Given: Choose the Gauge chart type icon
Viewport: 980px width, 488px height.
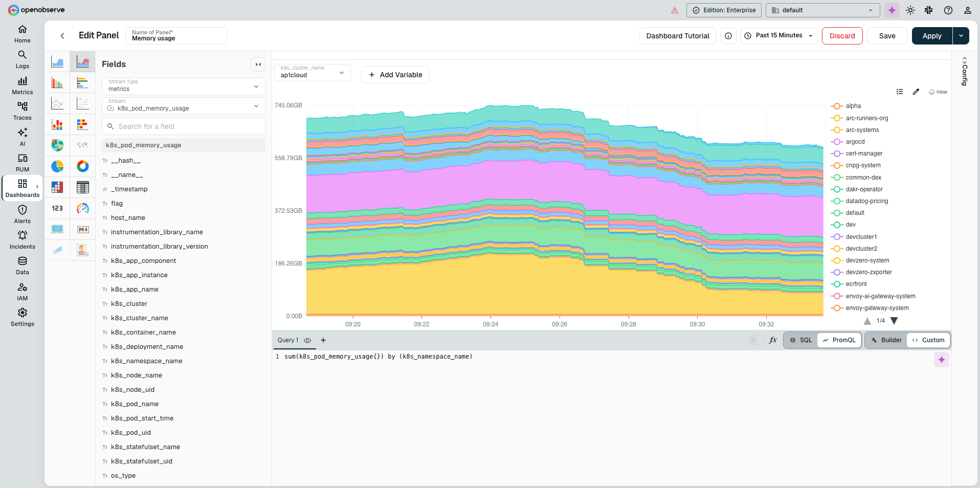Looking at the screenshot, I should click(82, 208).
